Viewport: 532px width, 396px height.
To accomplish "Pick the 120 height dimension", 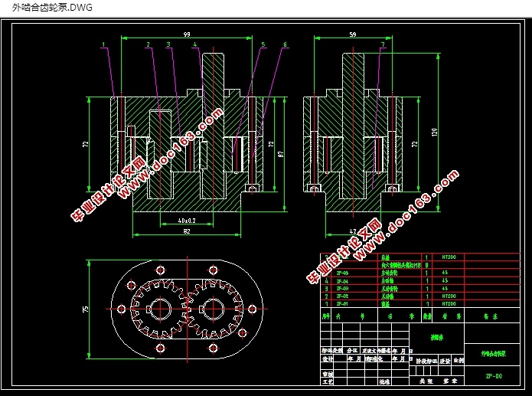I will pyautogui.click(x=434, y=132).
